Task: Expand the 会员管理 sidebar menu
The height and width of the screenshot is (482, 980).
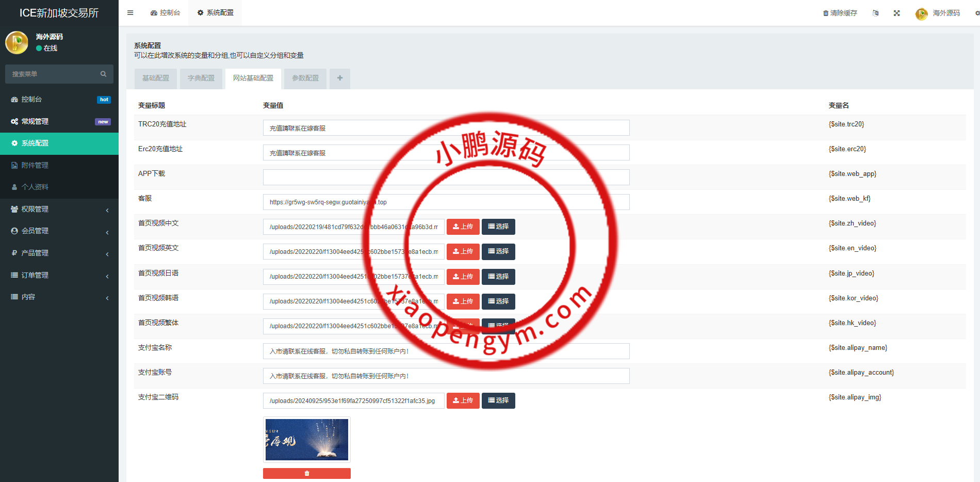Action: [x=59, y=231]
